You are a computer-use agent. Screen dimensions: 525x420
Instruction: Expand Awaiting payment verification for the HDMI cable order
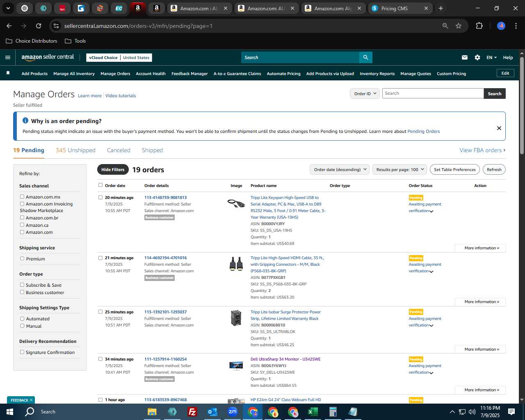(425, 268)
